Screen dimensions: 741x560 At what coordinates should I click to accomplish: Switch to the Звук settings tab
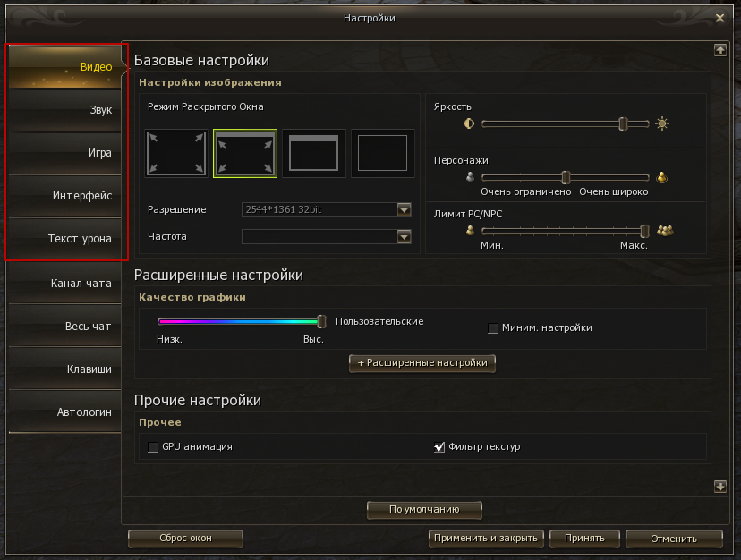click(64, 110)
